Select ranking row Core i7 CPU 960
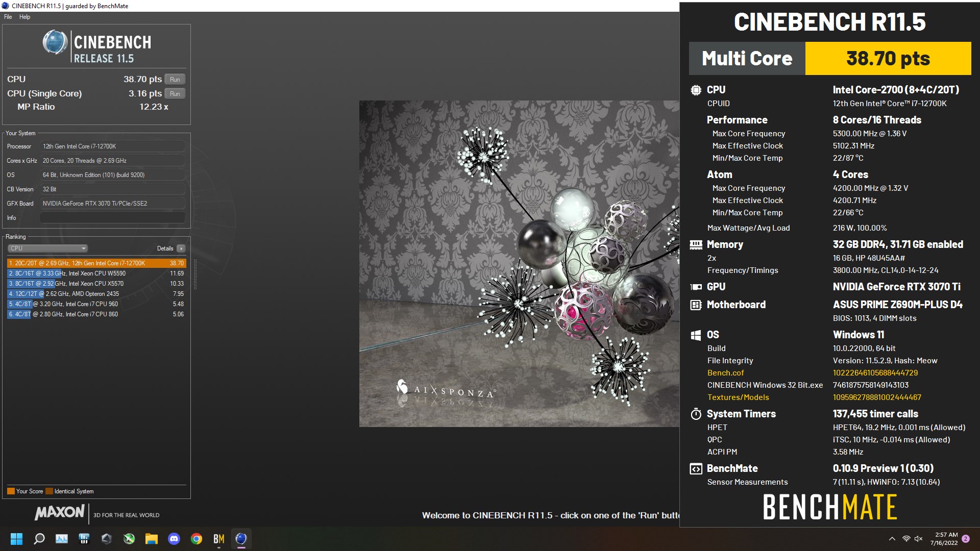Image resolution: width=980 pixels, height=551 pixels. click(x=96, y=304)
